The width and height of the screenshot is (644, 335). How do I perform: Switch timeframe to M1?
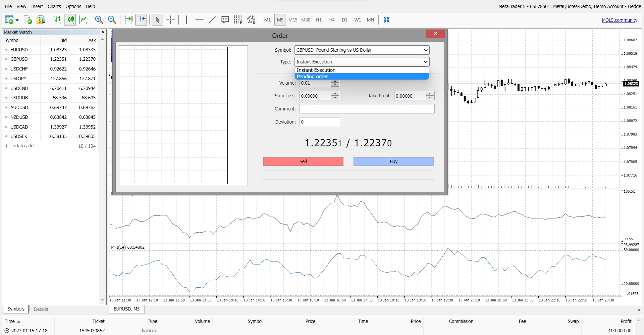click(x=267, y=20)
